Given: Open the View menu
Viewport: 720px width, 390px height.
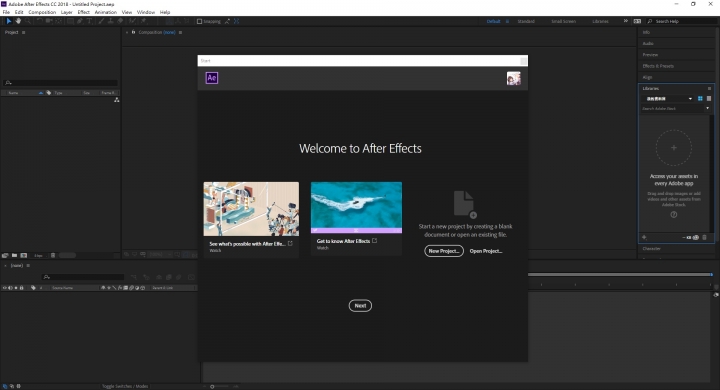Looking at the screenshot, I should [127, 12].
